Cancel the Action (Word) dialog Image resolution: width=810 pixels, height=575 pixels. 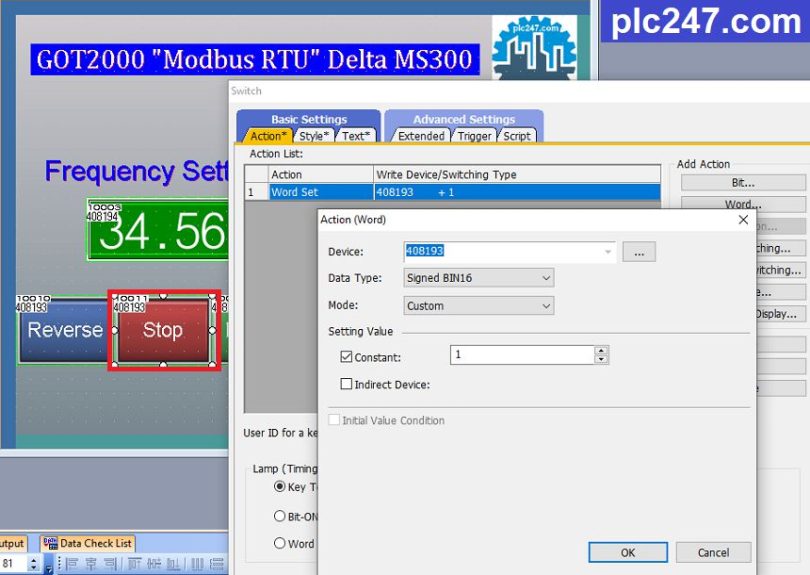coord(713,552)
